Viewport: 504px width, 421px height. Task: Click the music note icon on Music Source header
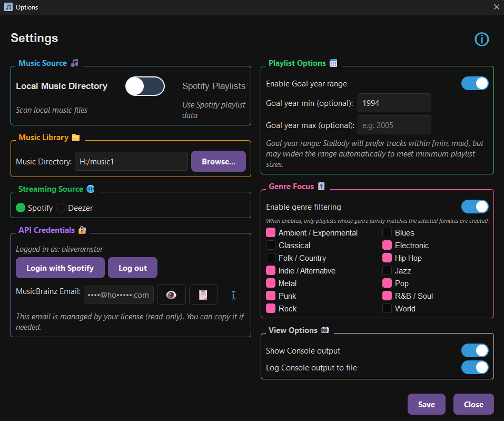(x=74, y=63)
